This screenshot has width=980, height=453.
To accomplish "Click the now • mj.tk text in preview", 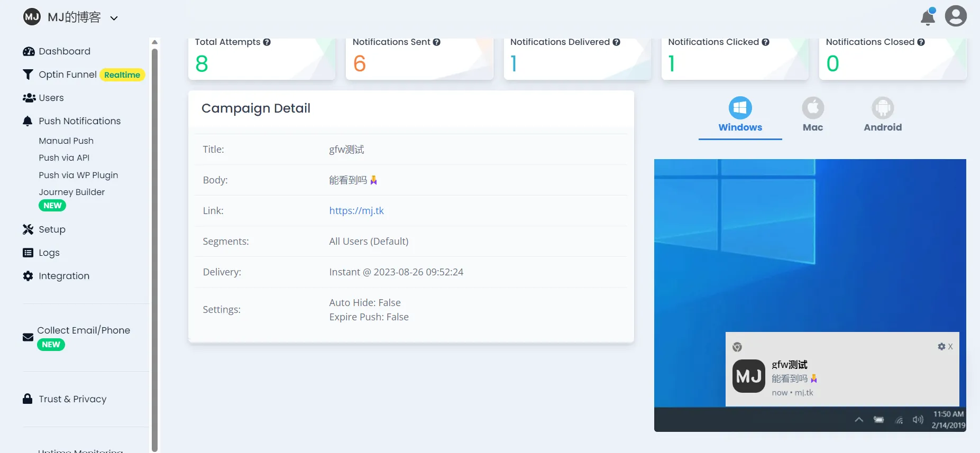I will [x=792, y=393].
